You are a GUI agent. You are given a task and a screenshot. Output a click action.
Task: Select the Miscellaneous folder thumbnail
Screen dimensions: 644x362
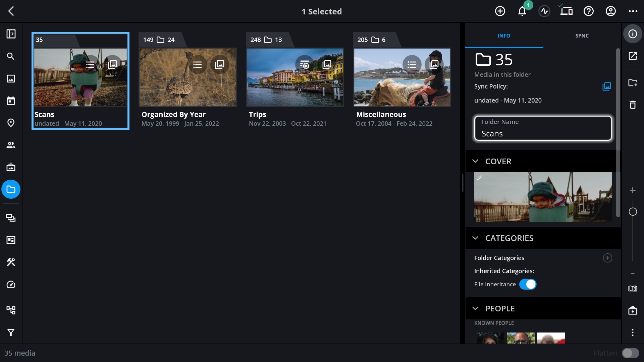pos(402,77)
